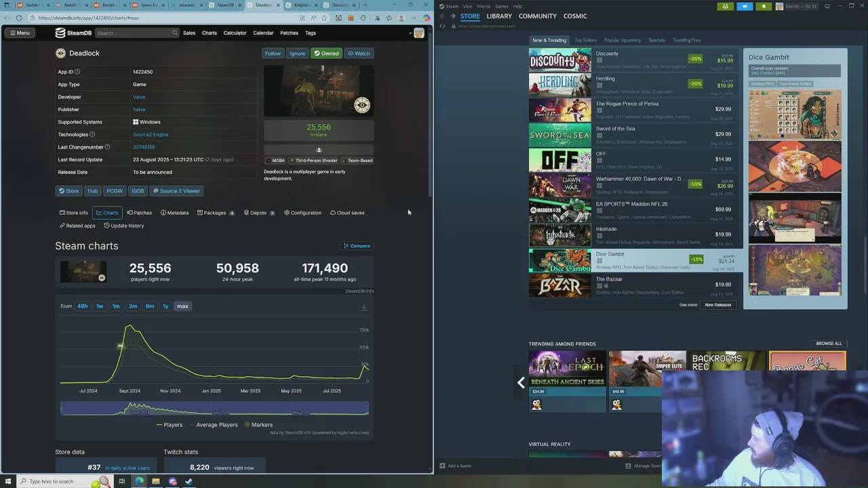The image size is (868, 488).
Task: Open a new browser tab
Action: click(365, 5)
